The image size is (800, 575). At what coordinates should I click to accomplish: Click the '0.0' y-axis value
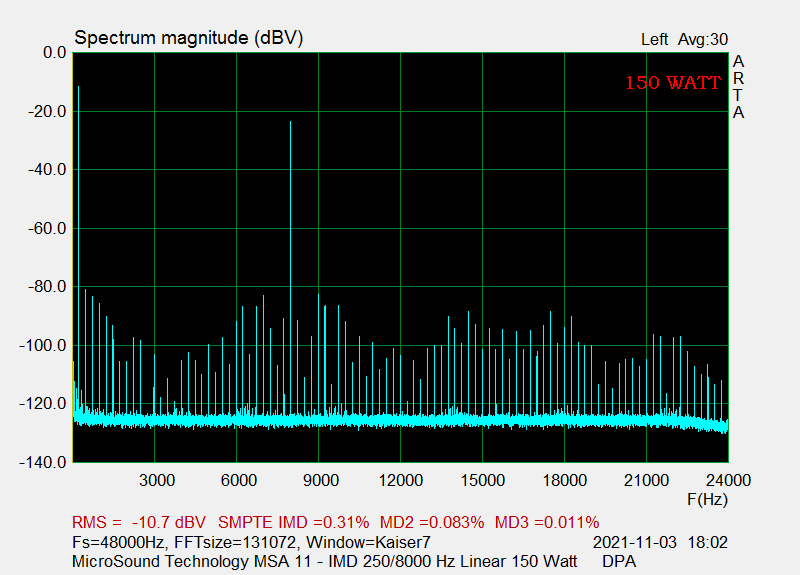pos(55,53)
